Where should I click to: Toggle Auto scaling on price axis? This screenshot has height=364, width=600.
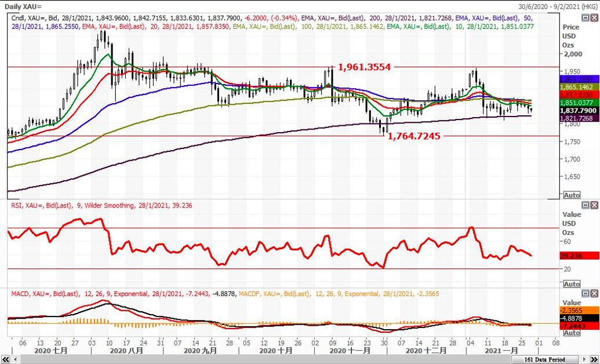tap(572, 195)
